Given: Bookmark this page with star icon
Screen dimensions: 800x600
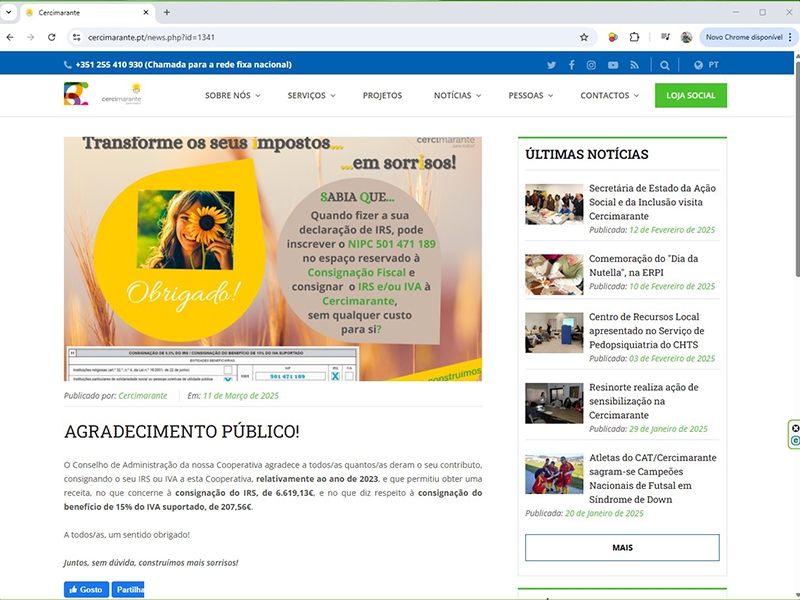Looking at the screenshot, I should tap(584, 37).
